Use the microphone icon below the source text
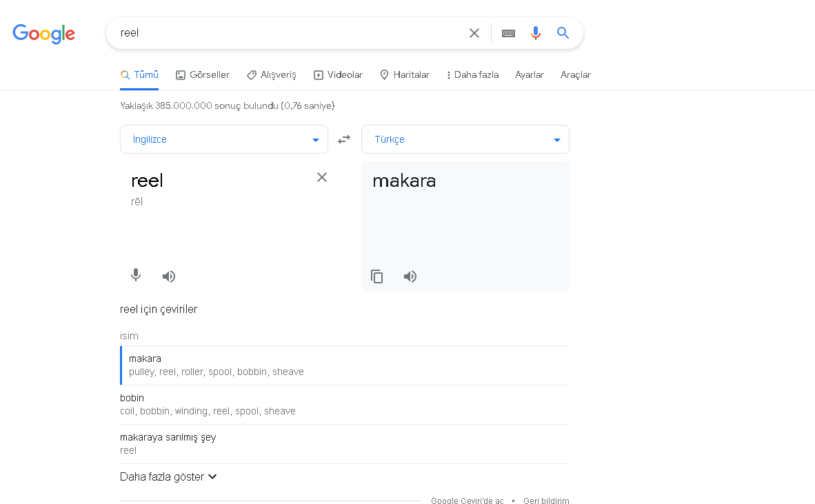 135,274
